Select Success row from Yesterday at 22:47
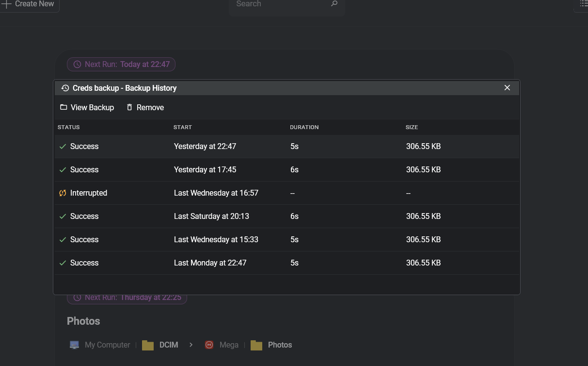This screenshot has height=366, width=588. (x=286, y=146)
